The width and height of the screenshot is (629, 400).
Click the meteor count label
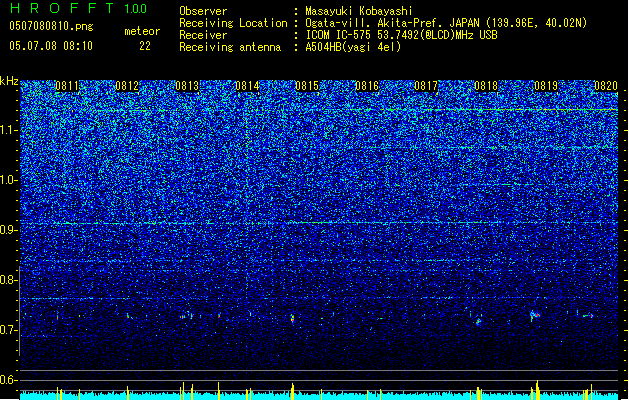click(142, 31)
